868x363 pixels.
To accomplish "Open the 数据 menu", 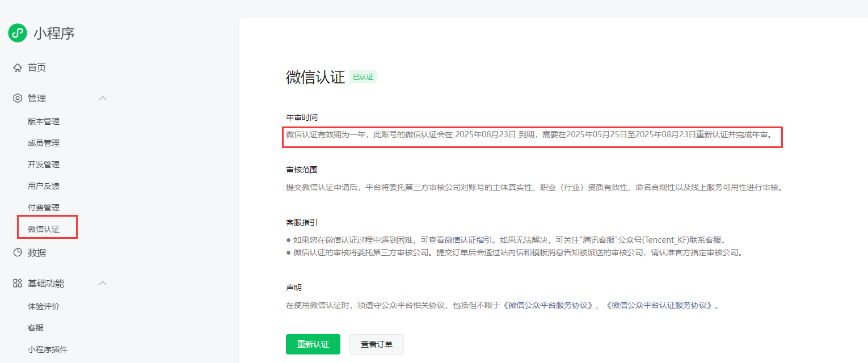I will (x=37, y=252).
